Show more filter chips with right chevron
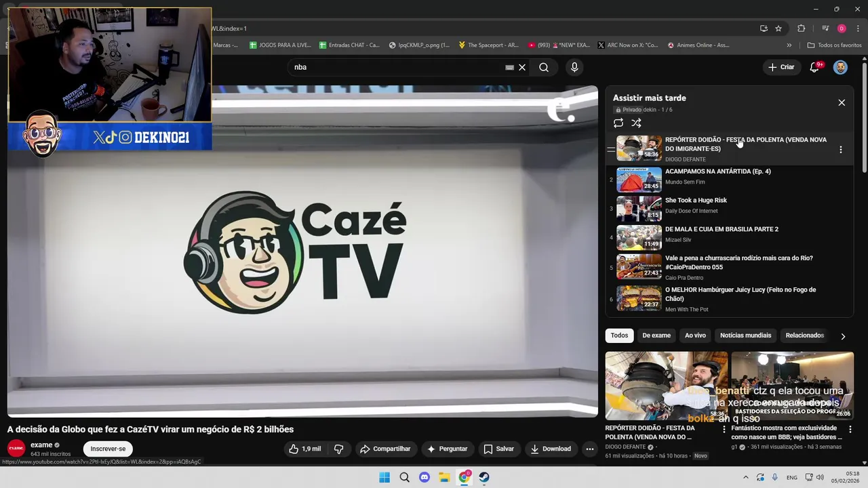Viewport: 868px width, 488px height. click(843, 336)
